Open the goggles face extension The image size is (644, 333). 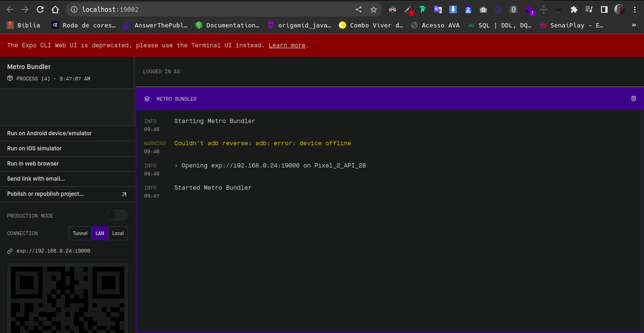(x=393, y=9)
